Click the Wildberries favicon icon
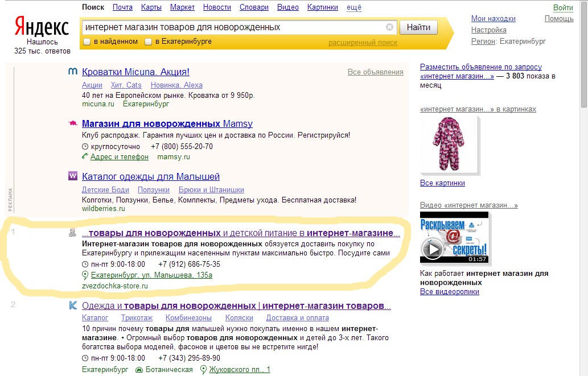The image size is (588, 376). [x=73, y=175]
